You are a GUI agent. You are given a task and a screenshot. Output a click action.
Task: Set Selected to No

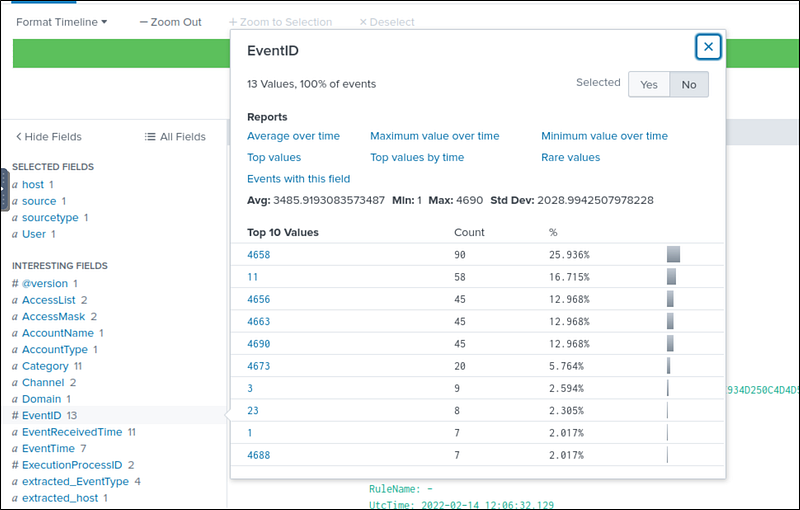688,85
